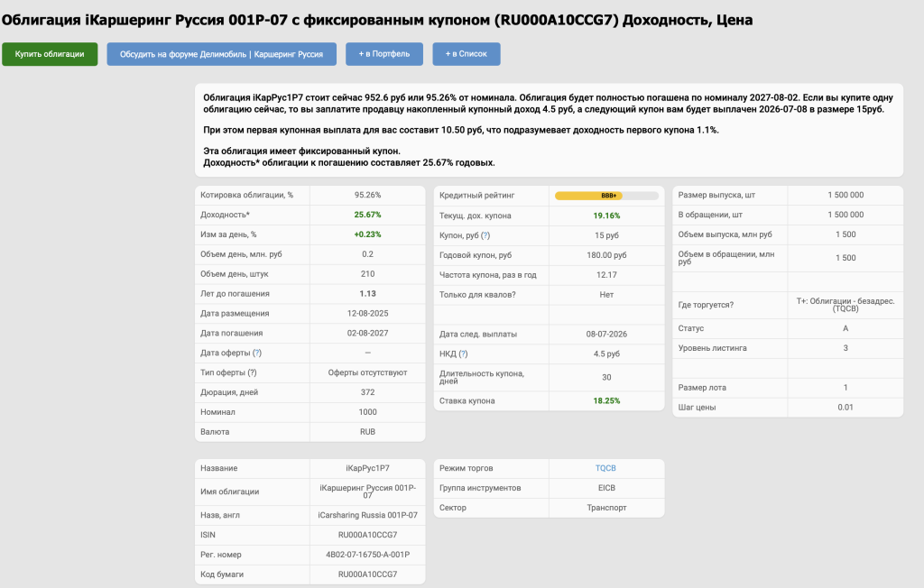This screenshot has width=924, height=588.
Task: Click the Объем день, млн. руб value 0.2
Action: click(368, 254)
